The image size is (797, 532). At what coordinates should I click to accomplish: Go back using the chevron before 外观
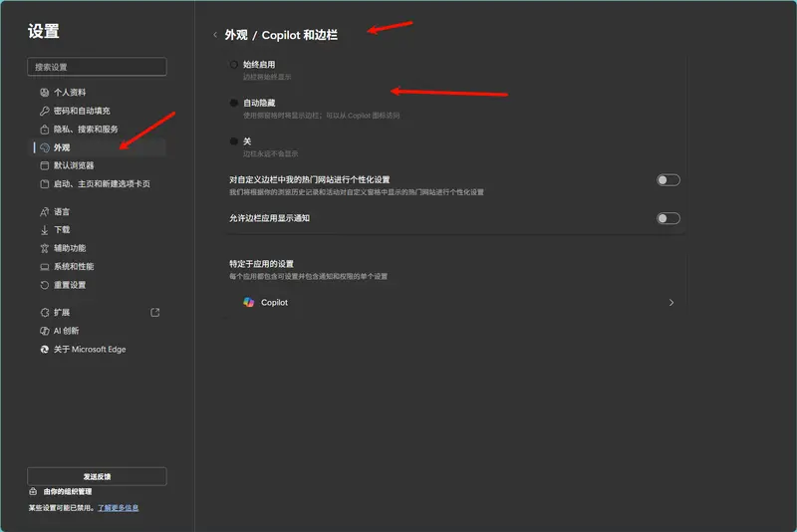click(x=215, y=35)
